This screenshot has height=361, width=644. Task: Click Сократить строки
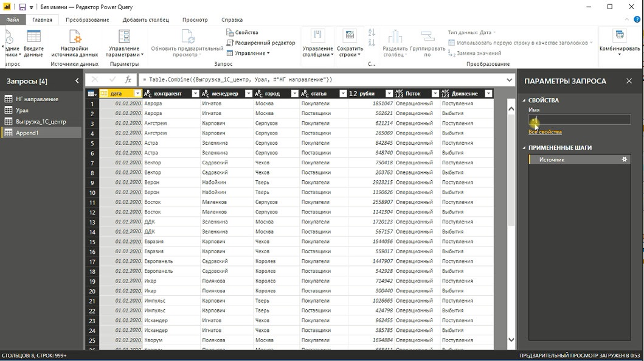click(x=350, y=43)
